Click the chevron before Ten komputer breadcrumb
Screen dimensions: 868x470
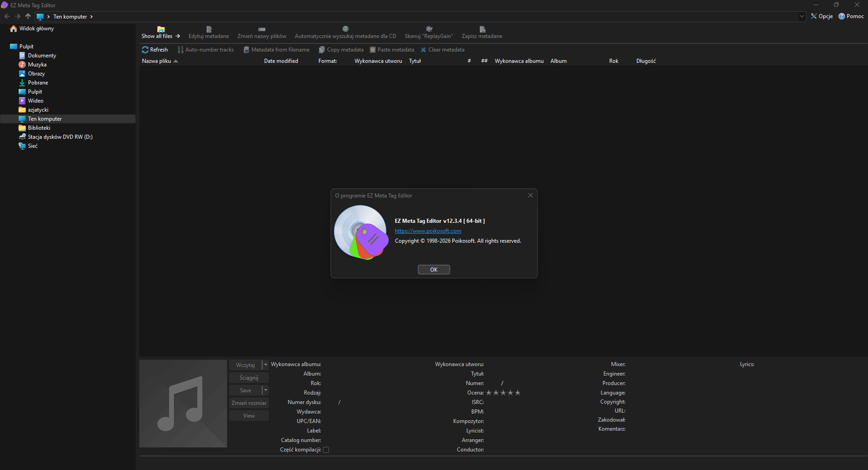pyautogui.click(x=48, y=17)
